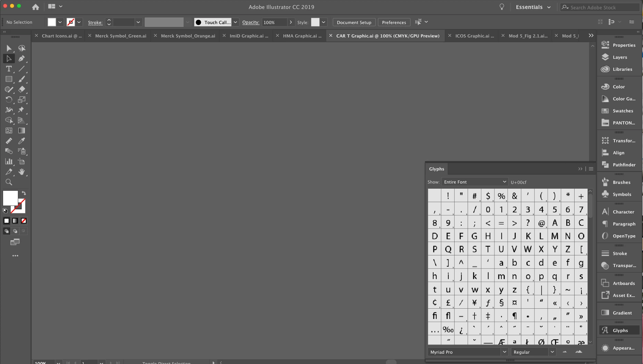Open graphic Style dropdown

click(324, 22)
